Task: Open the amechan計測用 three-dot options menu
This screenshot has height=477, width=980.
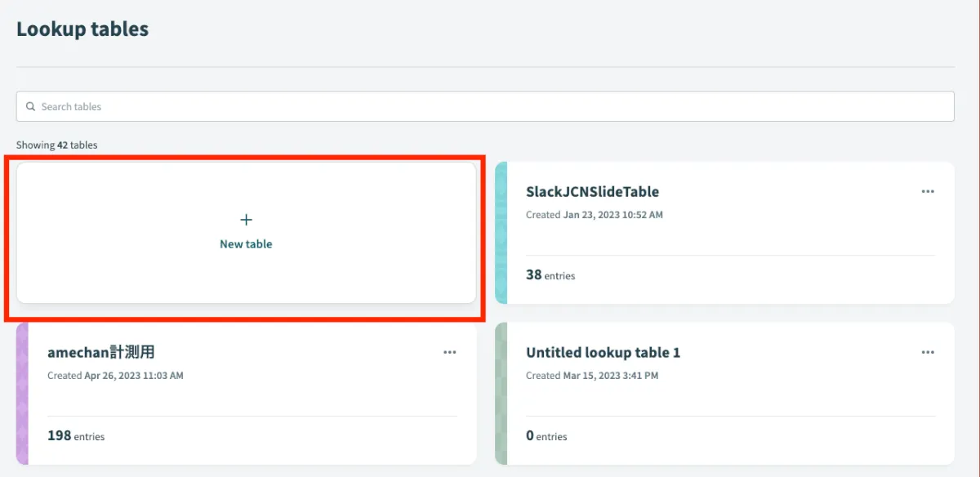Action: tap(449, 352)
